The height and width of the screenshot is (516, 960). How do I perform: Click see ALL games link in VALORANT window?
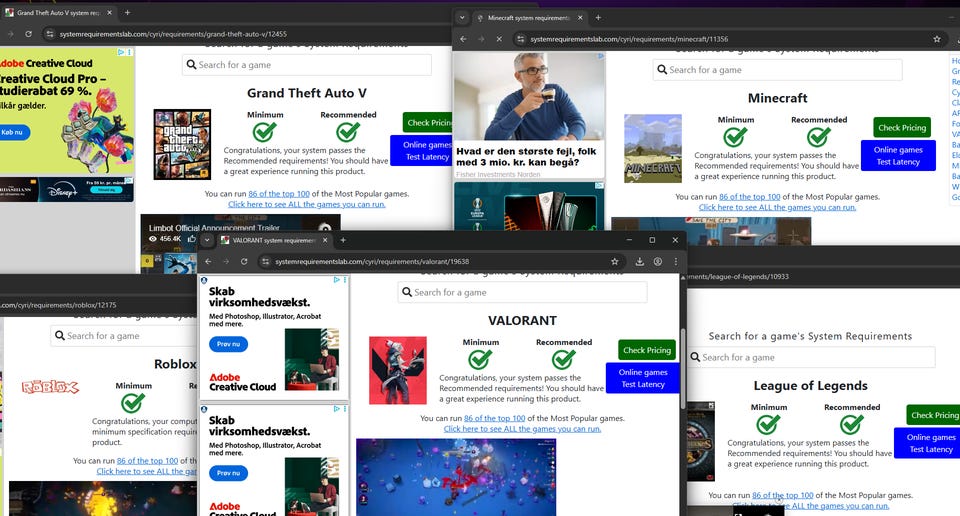(522, 429)
